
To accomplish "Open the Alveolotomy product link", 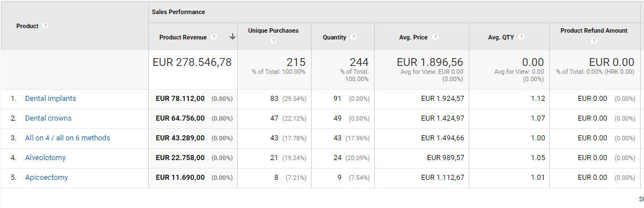I will coord(45,158).
